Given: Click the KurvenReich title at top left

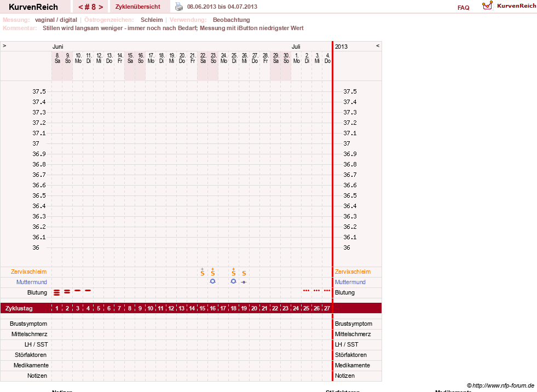Looking at the screenshot, I should click(x=33, y=7).
